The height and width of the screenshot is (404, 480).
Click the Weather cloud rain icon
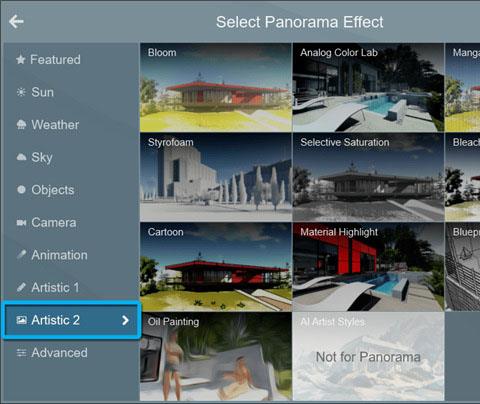pyautogui.click(x=21, y=125)
